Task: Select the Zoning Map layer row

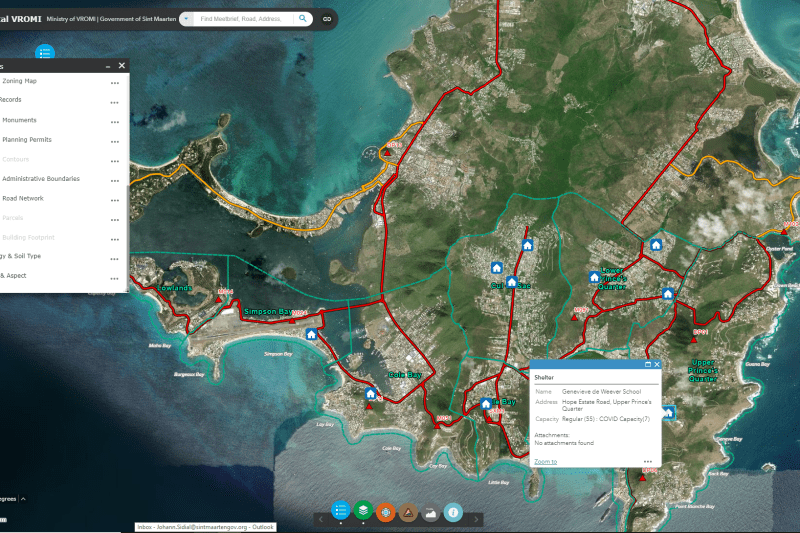Action: (x=61, y=81)
